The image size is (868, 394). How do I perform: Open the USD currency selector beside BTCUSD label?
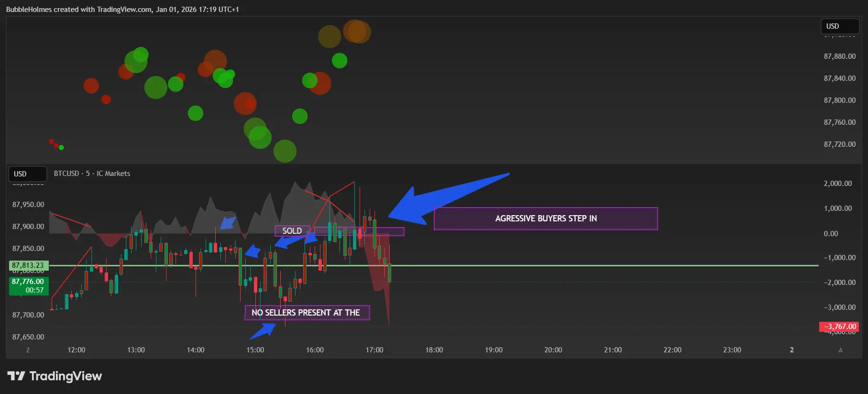[28, 174]
